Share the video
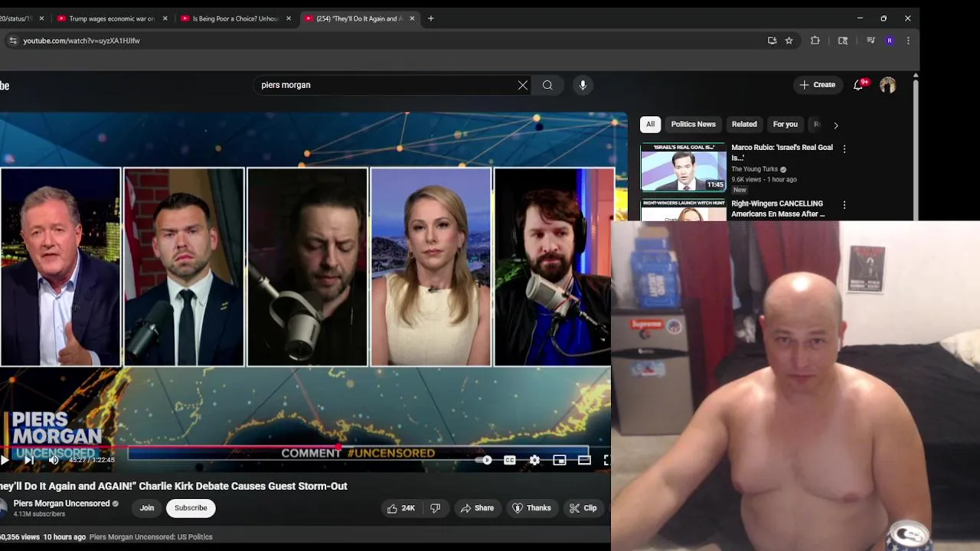980x551 pixels. tap(476, 508)
